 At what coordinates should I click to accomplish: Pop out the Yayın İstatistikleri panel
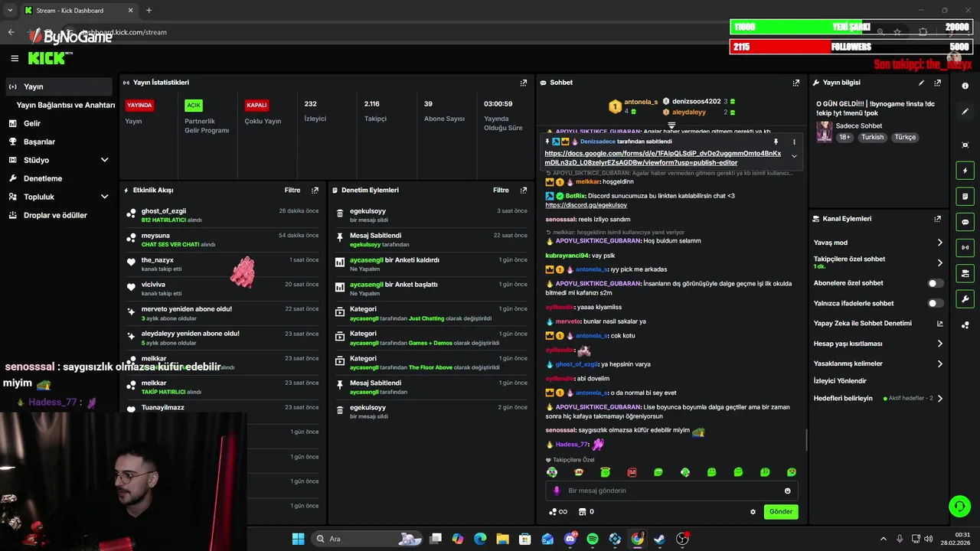(x=524, y=83)
